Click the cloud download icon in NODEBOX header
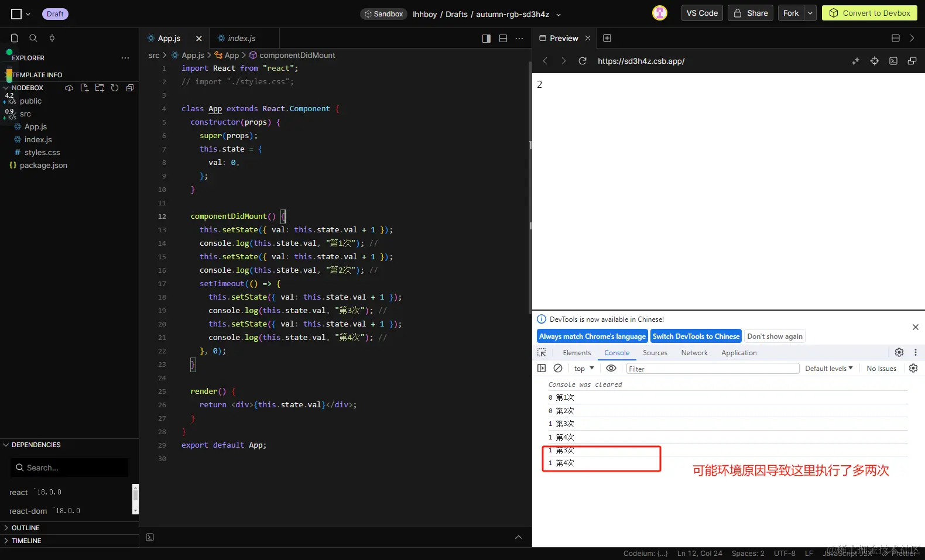 pos(69,88)
